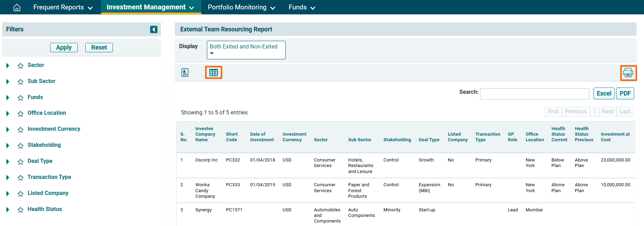The height and width of the screenshot is (226, 644).
Task: Expand the Investment Currency filter triangle
Action: click(x=8, y=129)
